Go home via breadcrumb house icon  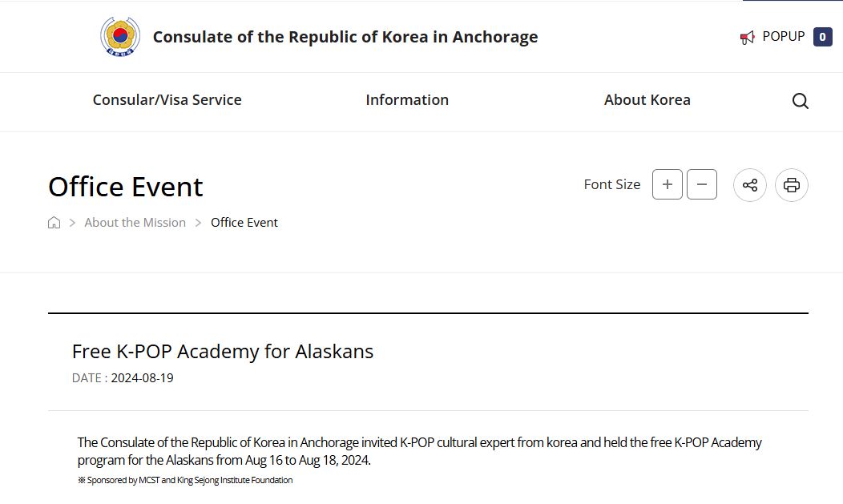pyautogui.click(x=54, y=223)
